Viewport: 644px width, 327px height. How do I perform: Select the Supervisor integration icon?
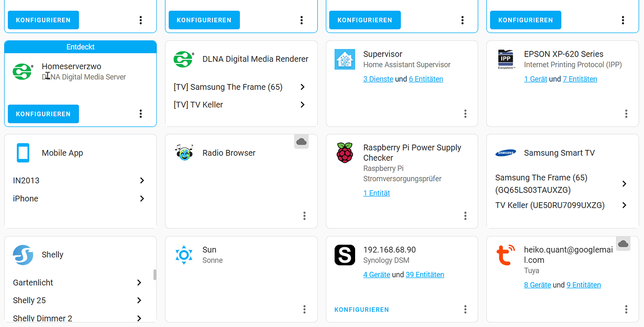344,59
